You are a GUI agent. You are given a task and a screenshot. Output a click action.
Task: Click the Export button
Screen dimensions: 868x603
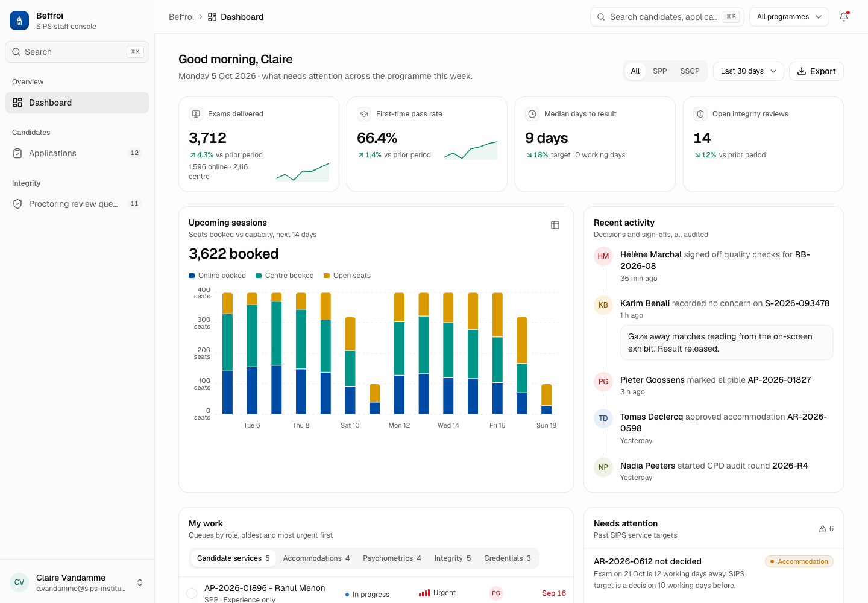coord(816,71)
